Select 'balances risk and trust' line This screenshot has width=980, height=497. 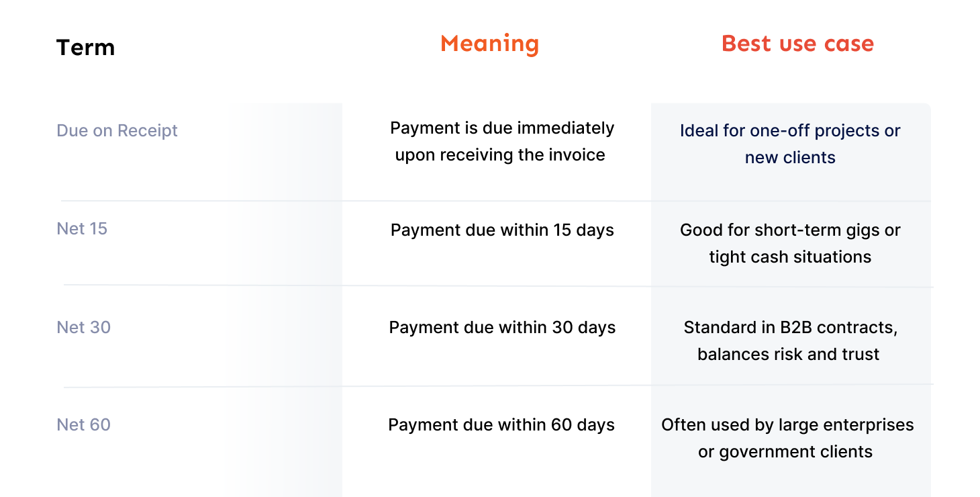tap(788, 354)
